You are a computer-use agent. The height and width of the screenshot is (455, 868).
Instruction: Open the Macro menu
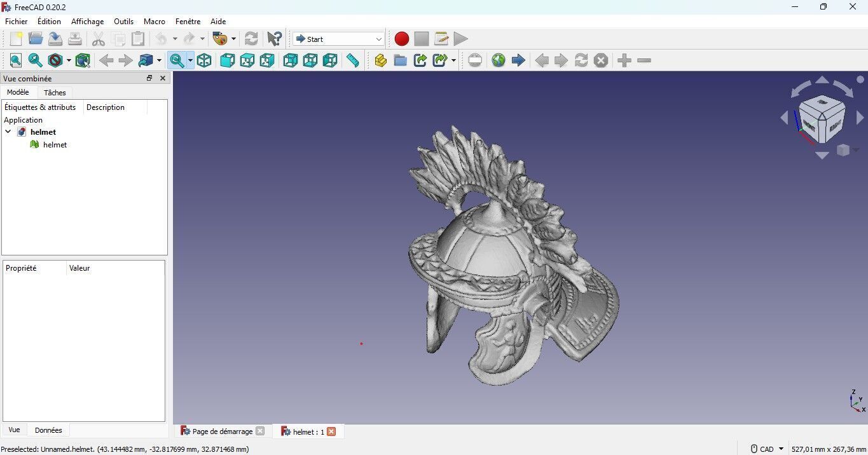click(x=155, y=21)
